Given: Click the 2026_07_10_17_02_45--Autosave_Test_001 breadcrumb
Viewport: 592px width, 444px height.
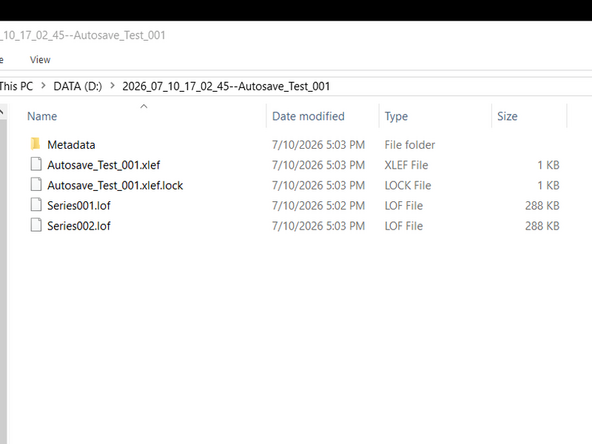Looking at the screenshot, I should [x=226, y=86].
